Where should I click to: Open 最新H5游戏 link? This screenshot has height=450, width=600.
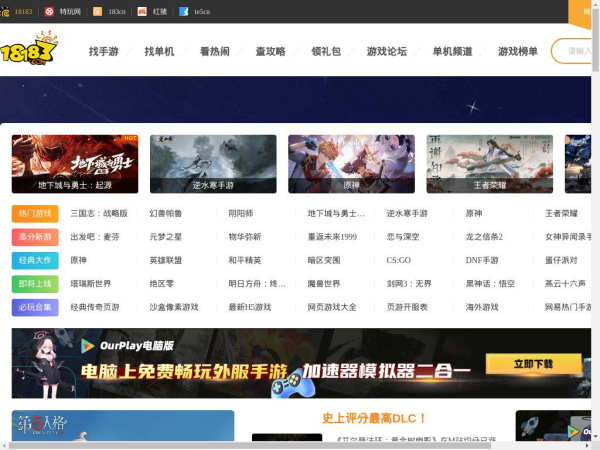coord(250,307)
